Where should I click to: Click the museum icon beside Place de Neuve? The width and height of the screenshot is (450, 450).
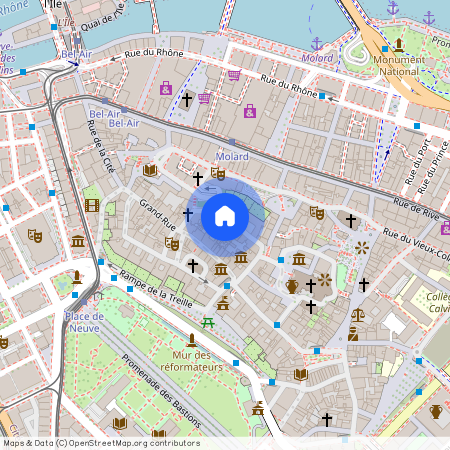tap(78, 241)
